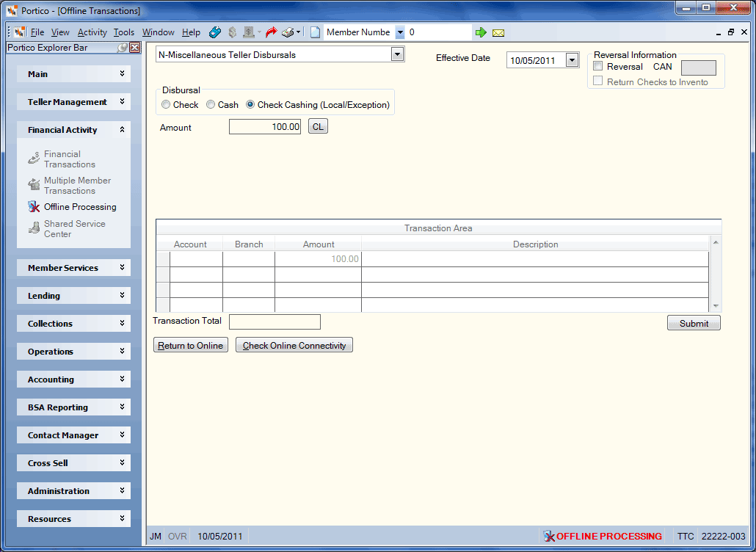
Task: Click the Transaction Area scrollbar down arrow
Action: pos(716,305)
